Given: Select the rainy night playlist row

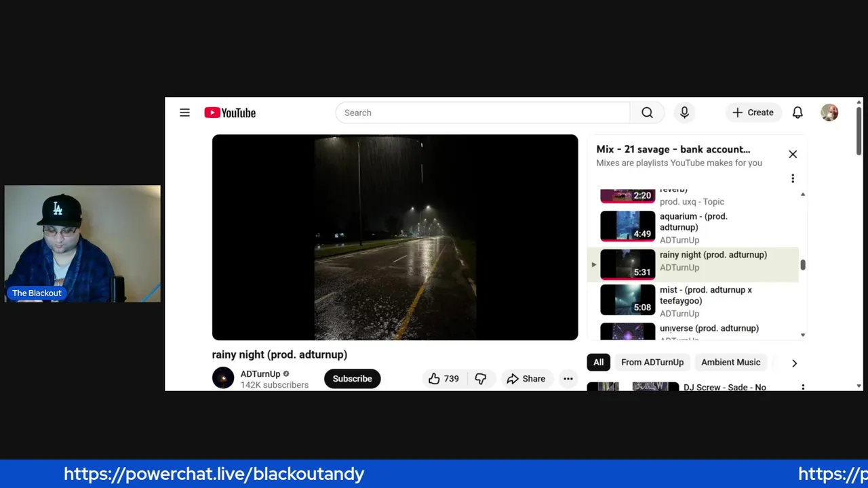Looking at the screenshot, I should tap(694, 264).
